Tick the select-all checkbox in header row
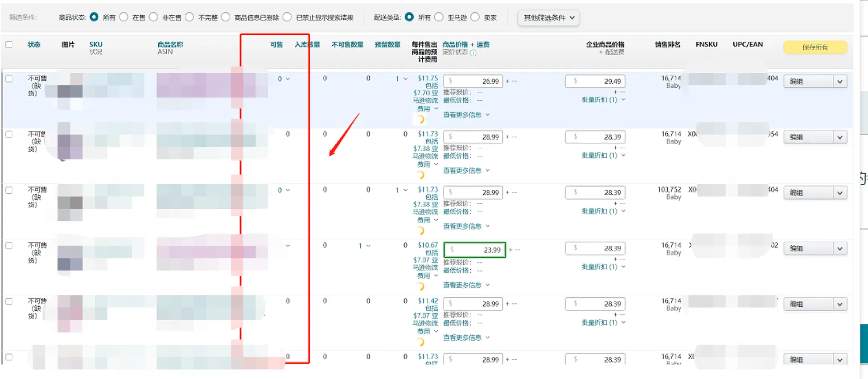The width and height of the screenshot is (868, 379). pos(9,44)
